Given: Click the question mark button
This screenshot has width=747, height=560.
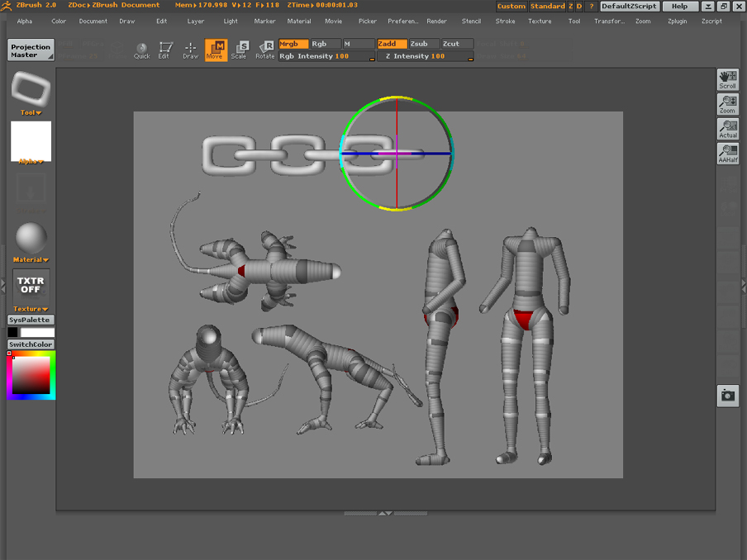Looking at the screenshot, I should click(x=591, y=6).
